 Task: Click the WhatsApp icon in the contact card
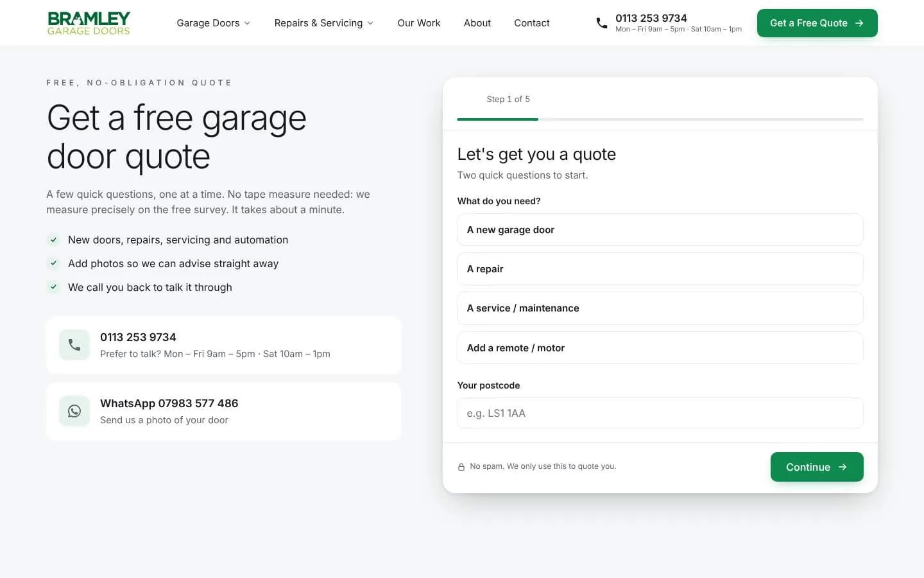pos(74,411)
